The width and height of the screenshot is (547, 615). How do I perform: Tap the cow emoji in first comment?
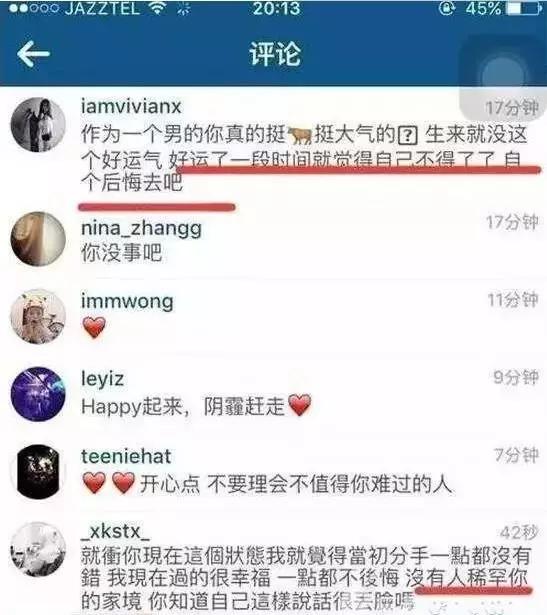300,135
